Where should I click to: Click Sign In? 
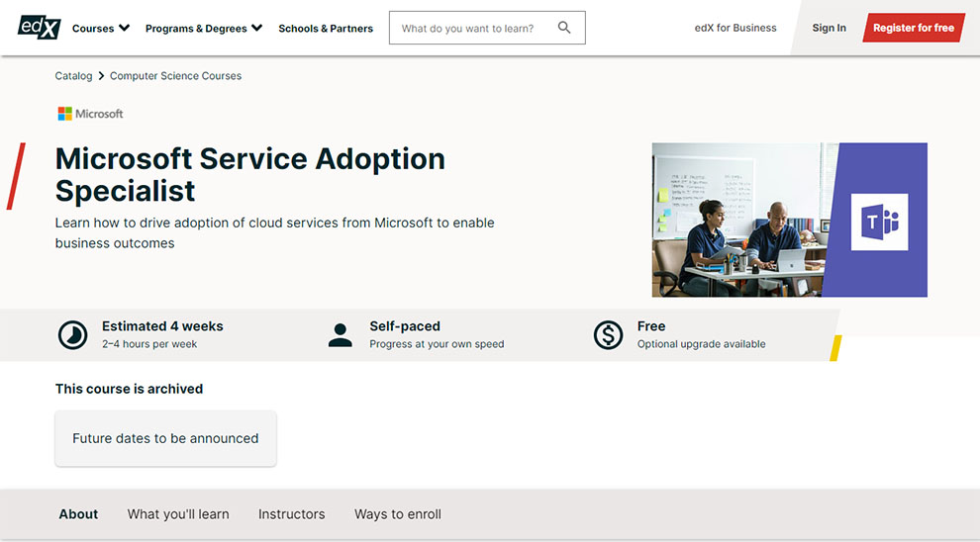(829, 28)
